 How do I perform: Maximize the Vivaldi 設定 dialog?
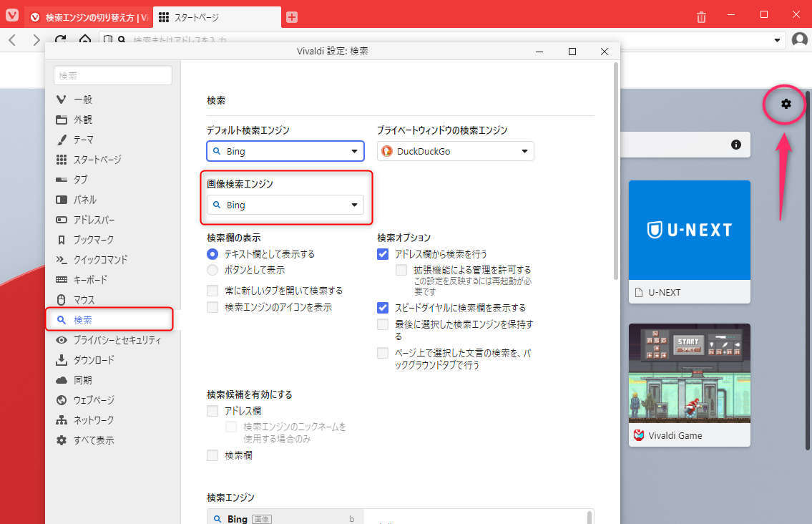coord(572,52)
